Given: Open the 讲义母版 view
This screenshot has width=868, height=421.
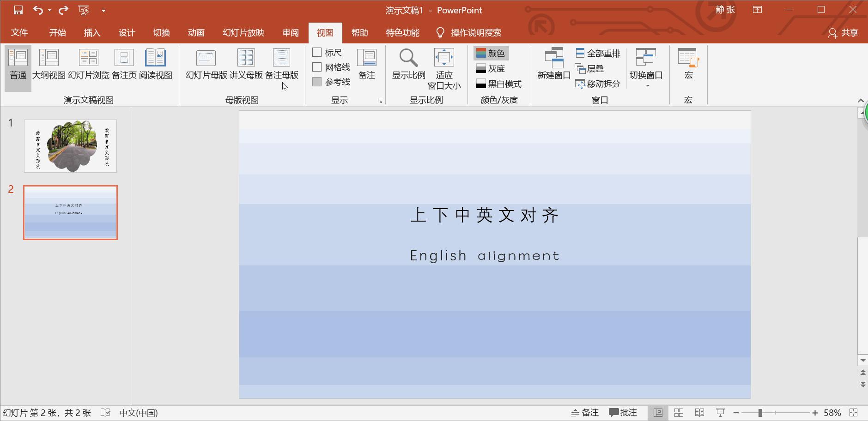Looking at the screenshot, I should (x=246, y=64).
